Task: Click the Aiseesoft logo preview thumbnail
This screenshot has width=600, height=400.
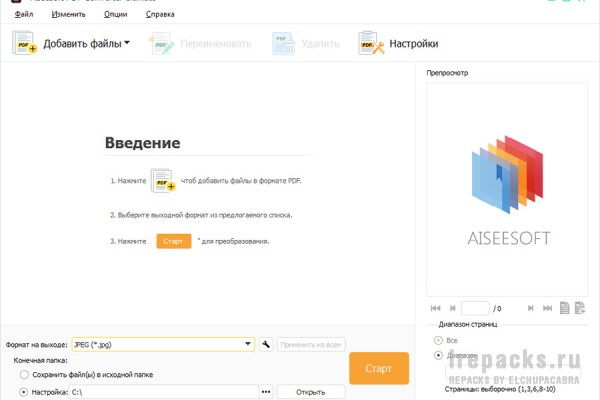Action: pos(507,189)
